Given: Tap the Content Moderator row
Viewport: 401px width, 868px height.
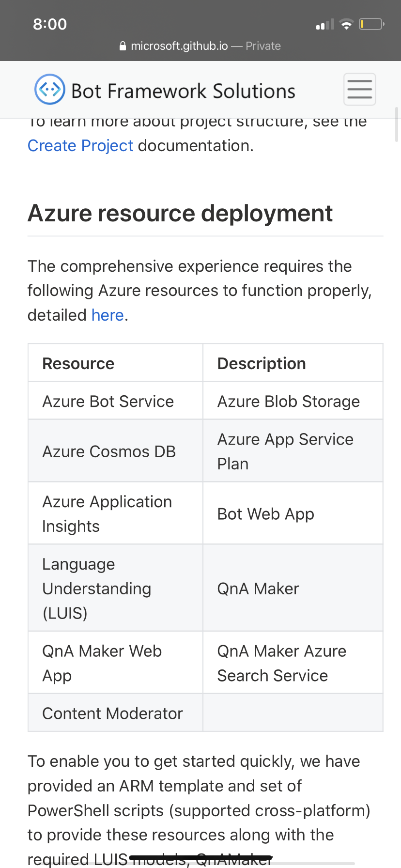Looking at the screenshot, I should tap(113, 713).
